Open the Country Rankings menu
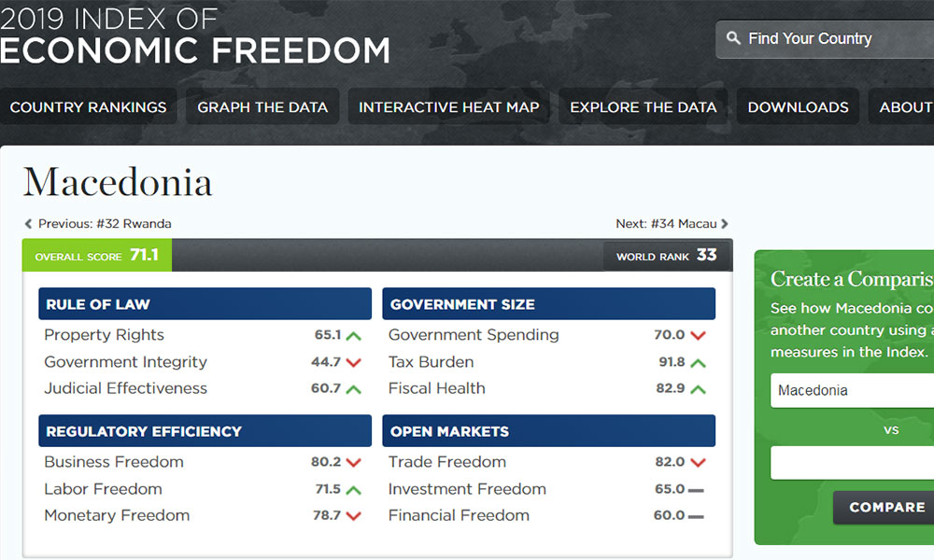934x560 pixels. click(x=88, y=106)
